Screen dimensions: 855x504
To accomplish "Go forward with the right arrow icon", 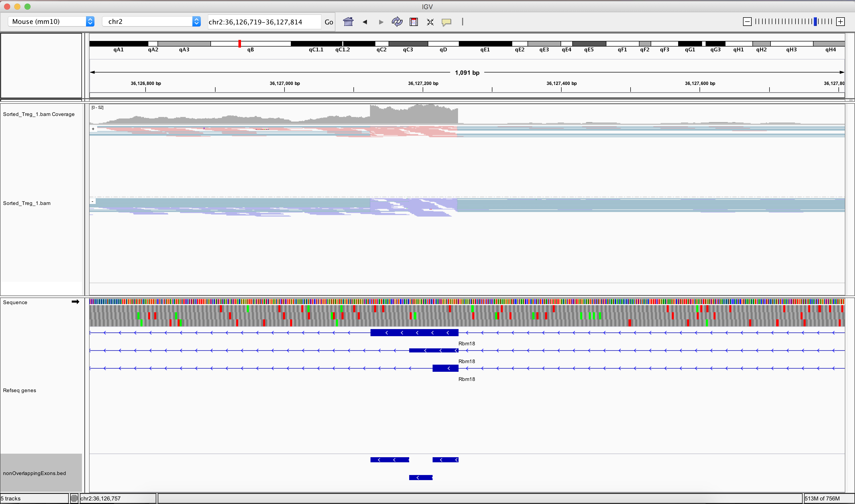I will (x=381, y=22).
